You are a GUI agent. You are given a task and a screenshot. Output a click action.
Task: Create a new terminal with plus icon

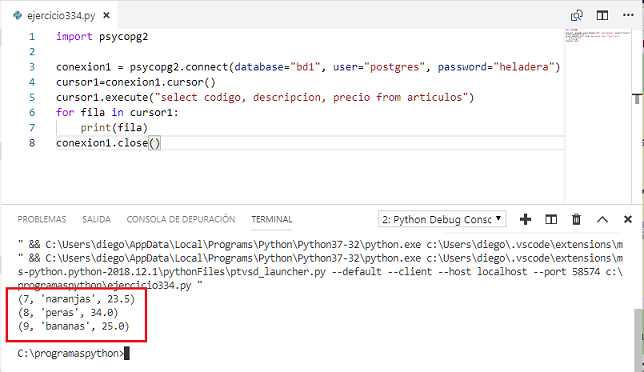525,219
